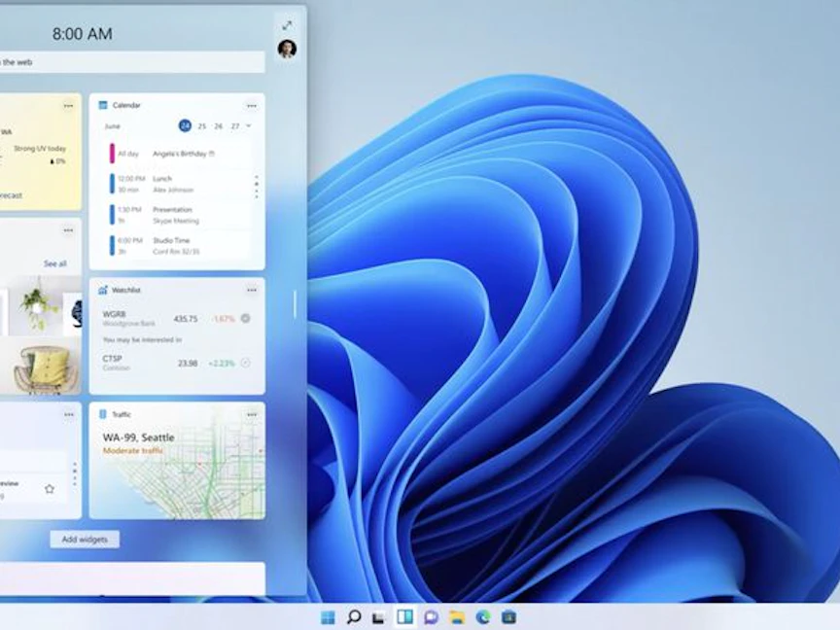Click the See all link

point(55,263)
